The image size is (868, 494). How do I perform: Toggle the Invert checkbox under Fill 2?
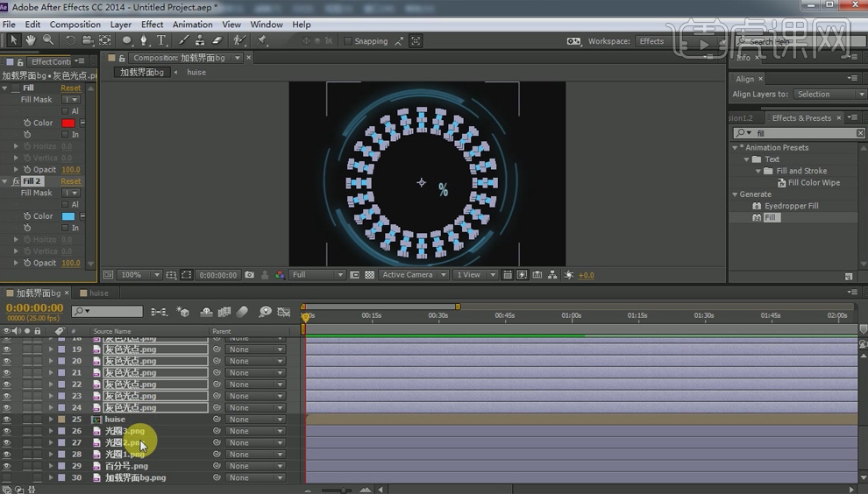pyautogui.click(x=65, y=228)
